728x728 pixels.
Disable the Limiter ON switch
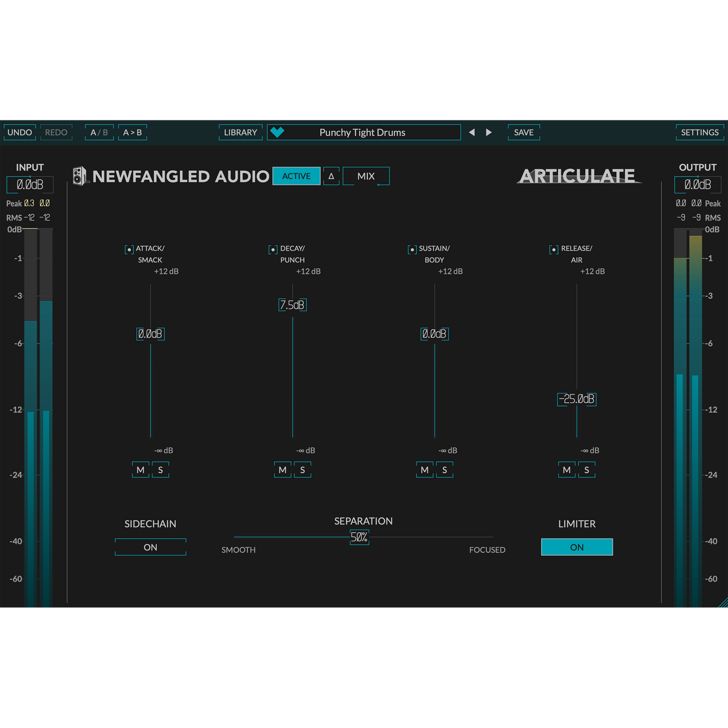click(x=577, y=547)
